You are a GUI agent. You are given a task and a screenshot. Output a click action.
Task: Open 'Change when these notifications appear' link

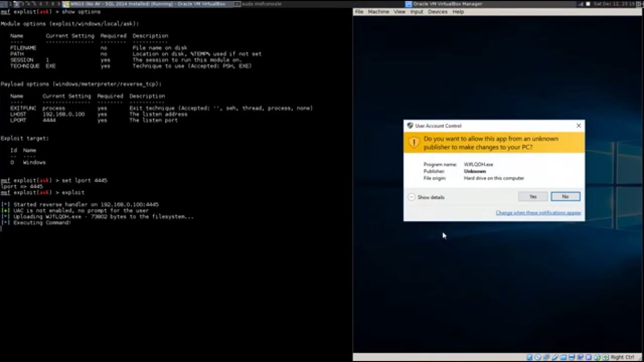[538, 213]
